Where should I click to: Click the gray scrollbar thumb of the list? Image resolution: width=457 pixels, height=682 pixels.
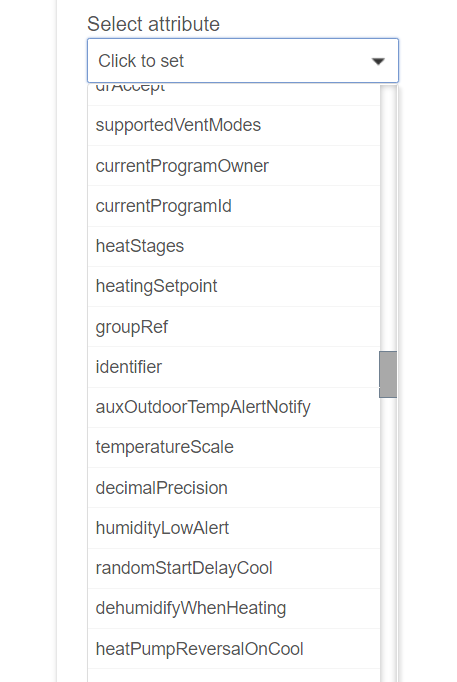tap(388, 374)
